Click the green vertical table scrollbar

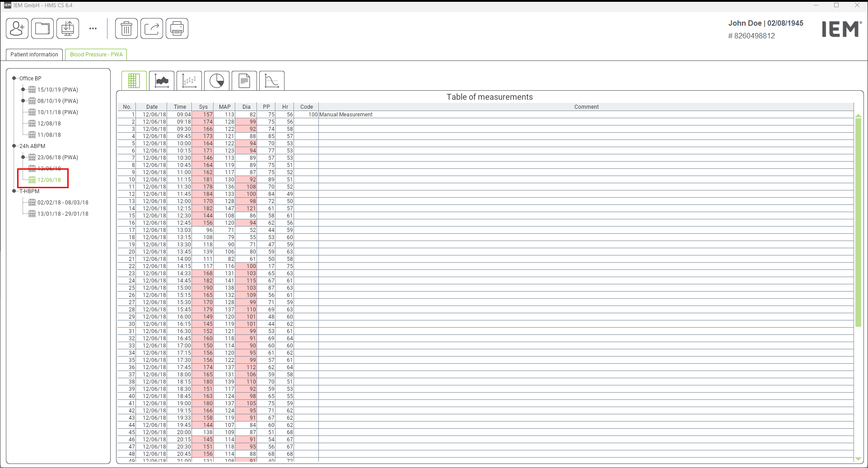[x=858, y=221]
